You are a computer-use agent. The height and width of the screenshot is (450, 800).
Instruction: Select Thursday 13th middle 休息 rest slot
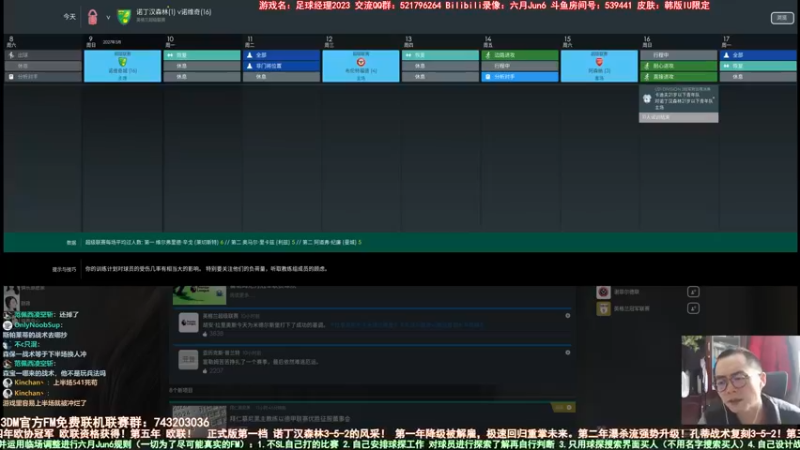tap(440, 66)
